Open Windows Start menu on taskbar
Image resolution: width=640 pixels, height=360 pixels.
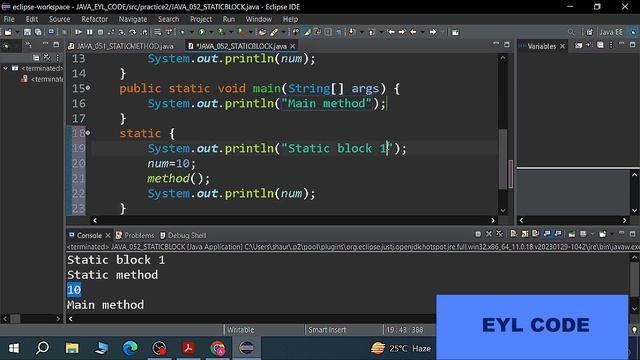(x=13, y=348)
